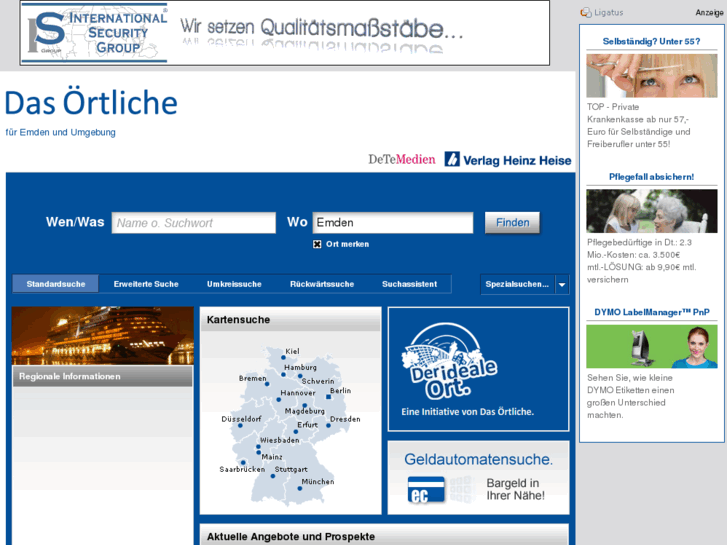The image size is (727, 545).
Task: Select the Standardsuche tab
Action: (x=56, y=284)
